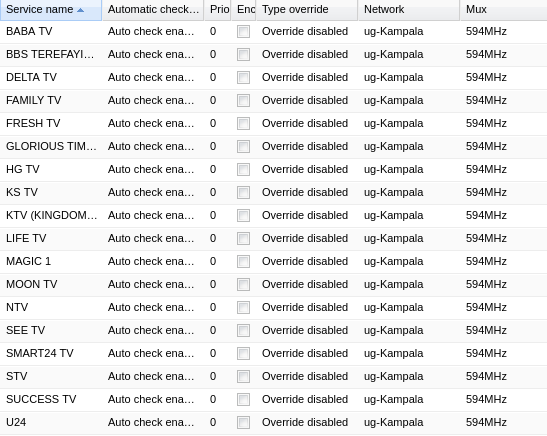Toggle Encrypted checkbox for U24
The image size is (547, 436).
[243, 422]
